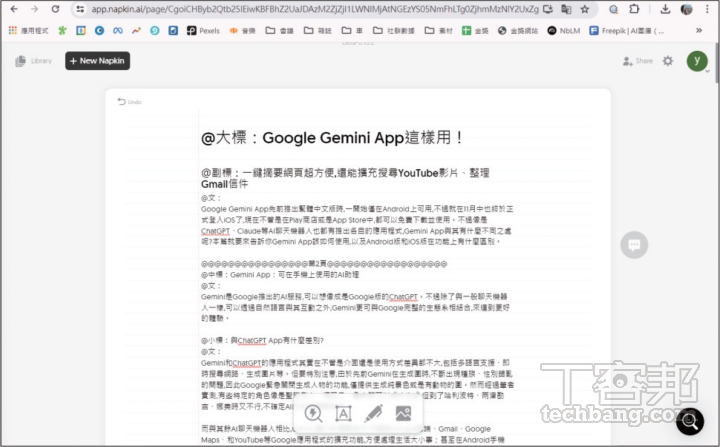Open the NbLM bookmark
720x447 pixels.
(563, 30)
